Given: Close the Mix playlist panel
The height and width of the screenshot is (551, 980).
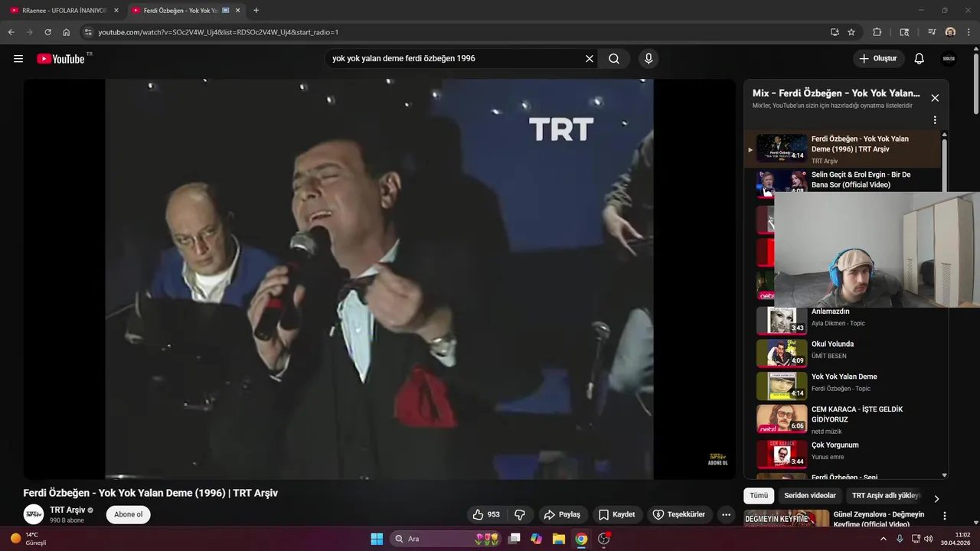Looking at the screenshot, I should coord(935,98).
